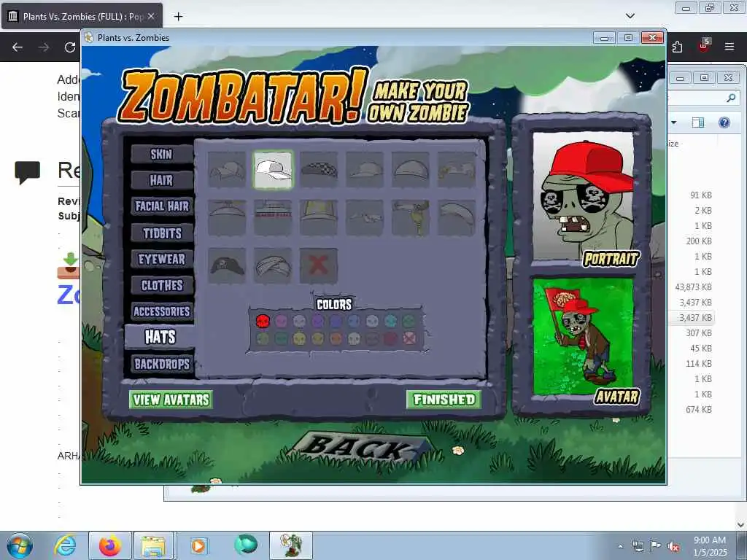Open the Windows Start menu
Screen dimensions: 747x560
click(x=20, y=545)
